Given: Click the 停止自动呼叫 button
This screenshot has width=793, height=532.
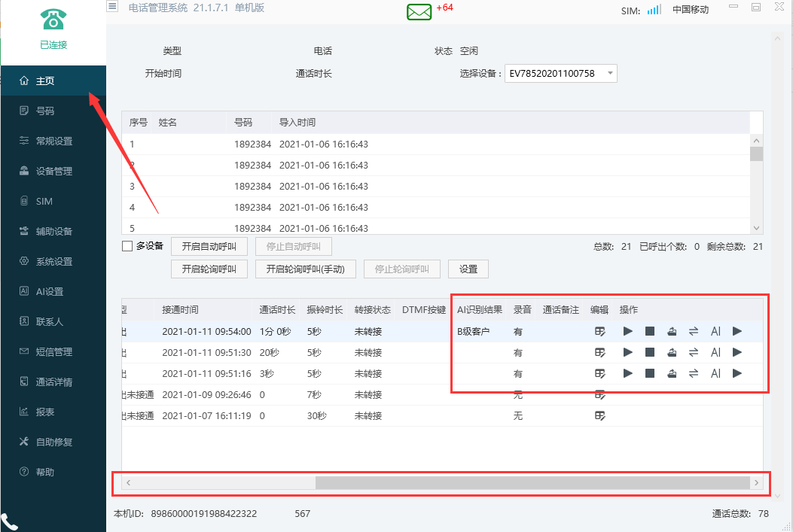Looking at the screenshot, I should (294, 247).
